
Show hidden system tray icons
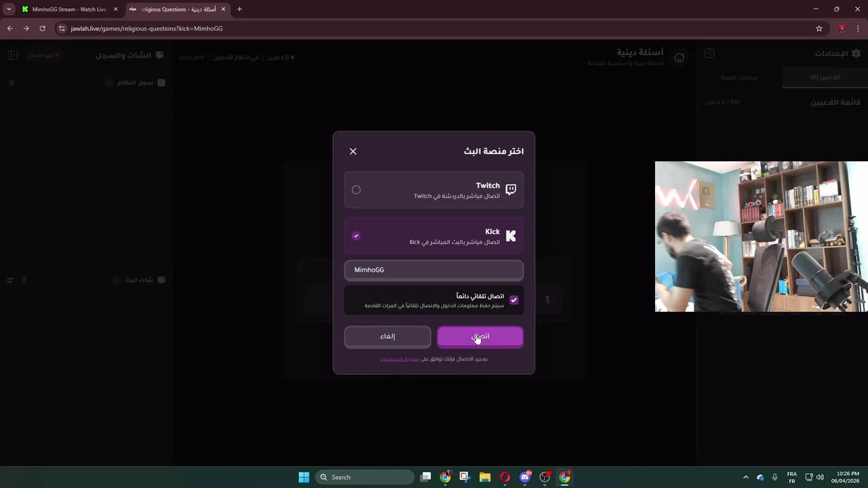coord(746,477)
